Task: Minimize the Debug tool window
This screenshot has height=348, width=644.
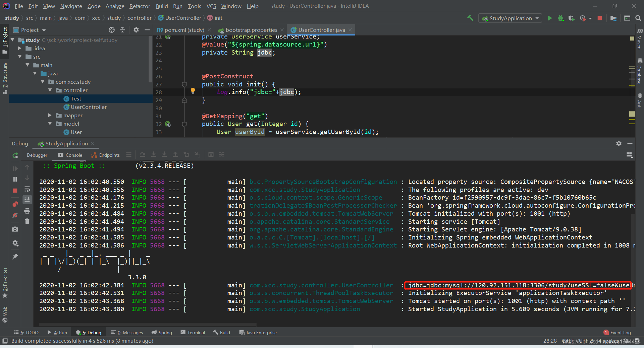Action: tap(630, 143)
